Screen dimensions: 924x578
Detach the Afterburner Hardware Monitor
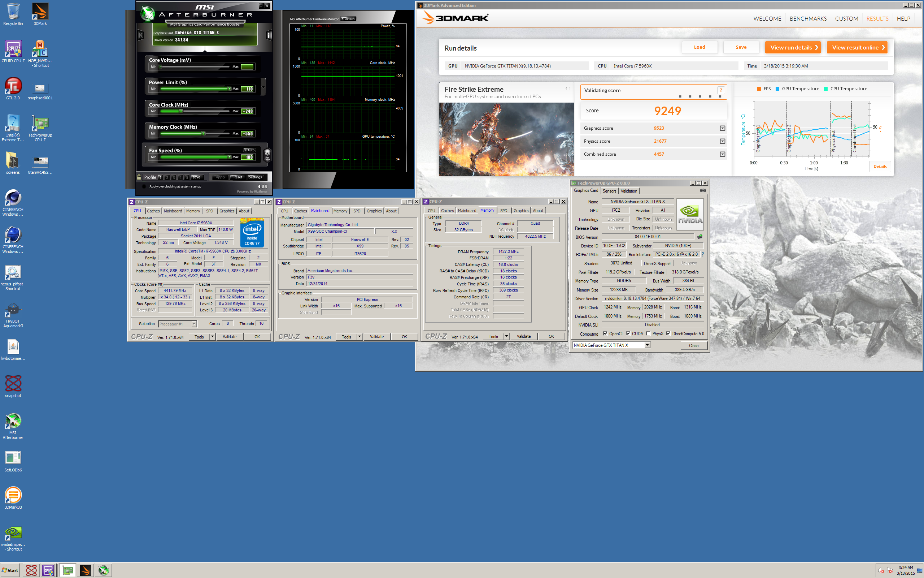pos(348,19)
